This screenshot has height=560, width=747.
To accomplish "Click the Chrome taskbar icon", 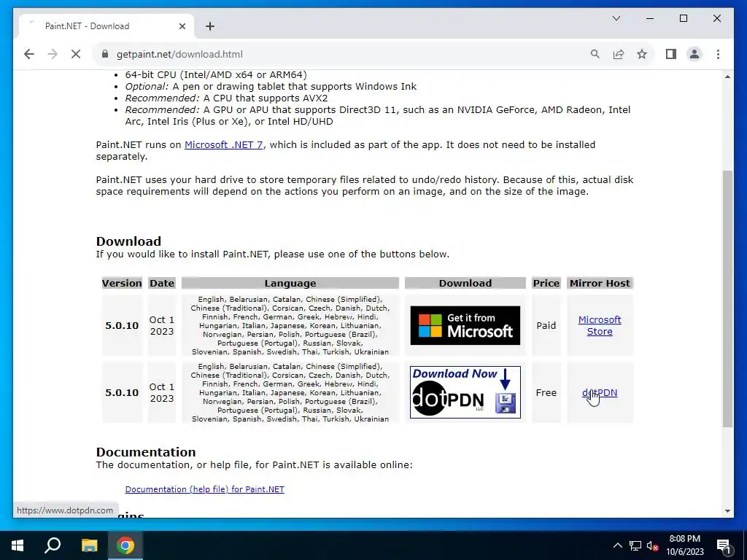I will (x=125, y=545).
